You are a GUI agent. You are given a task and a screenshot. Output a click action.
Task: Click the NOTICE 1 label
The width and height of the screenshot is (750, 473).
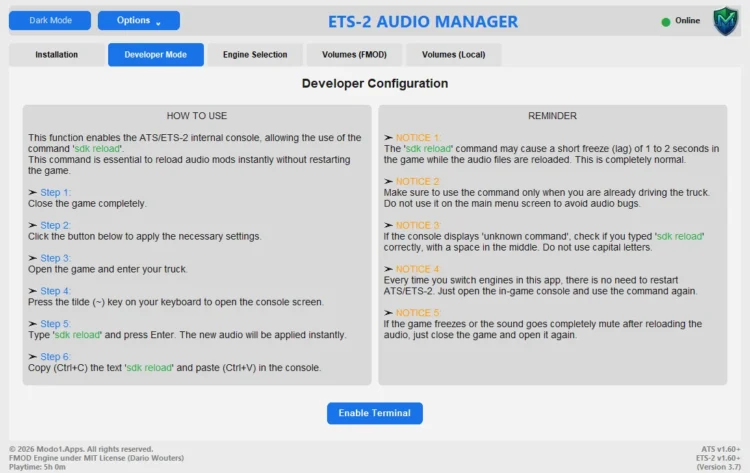pos(418,138)
